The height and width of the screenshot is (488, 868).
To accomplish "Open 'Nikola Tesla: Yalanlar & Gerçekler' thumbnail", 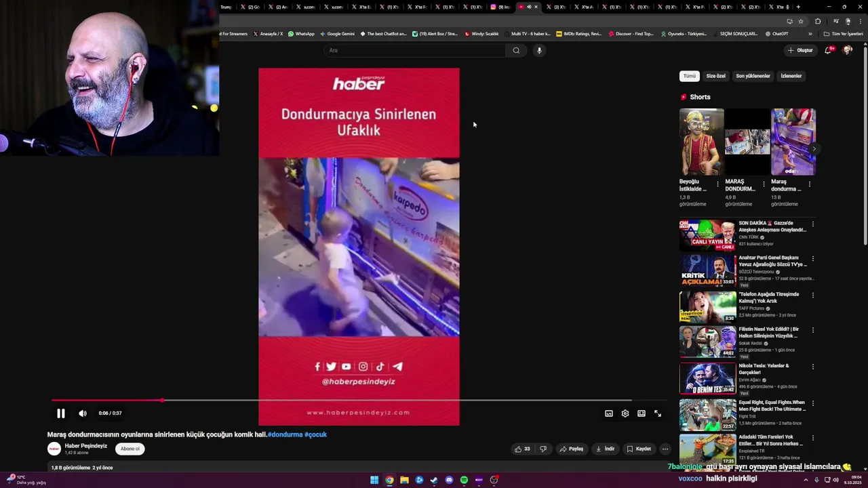I will (707, 378).
